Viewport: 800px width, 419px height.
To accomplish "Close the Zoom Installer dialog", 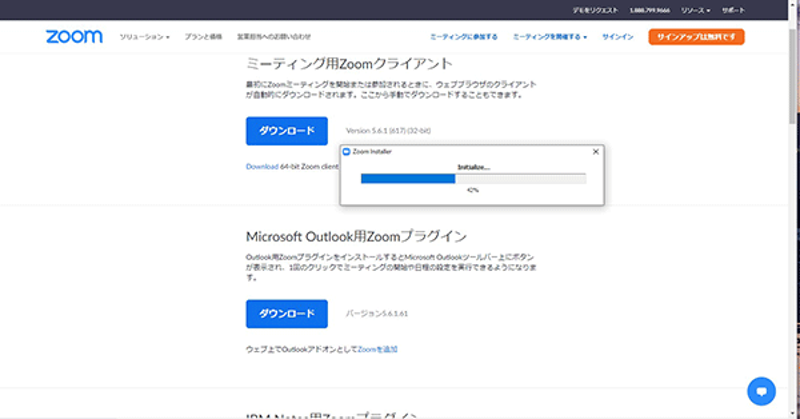I will pyautogui.click(x=595, y=152).
